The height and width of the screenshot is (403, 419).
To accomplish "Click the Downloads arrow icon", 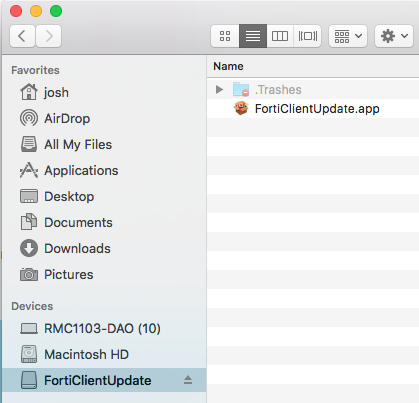I will 29,248.
